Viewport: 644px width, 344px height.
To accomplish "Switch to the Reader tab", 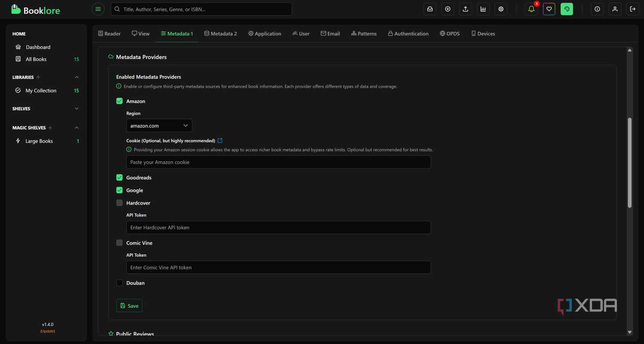I will click(109, 33).
